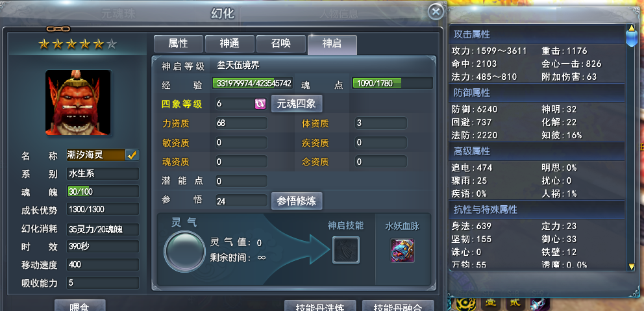Click the 灵气 spirit orb
644x311 pixels.
coord(184,251)
